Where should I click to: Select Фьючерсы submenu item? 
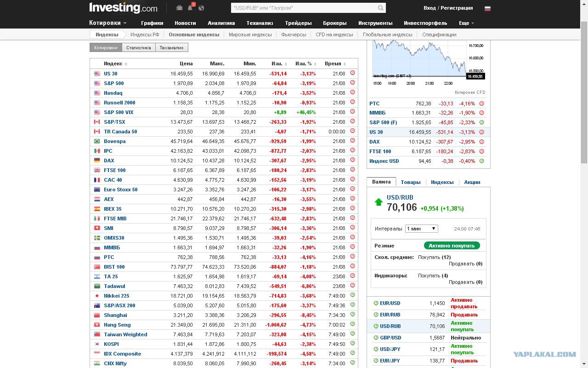coord(294,34)
